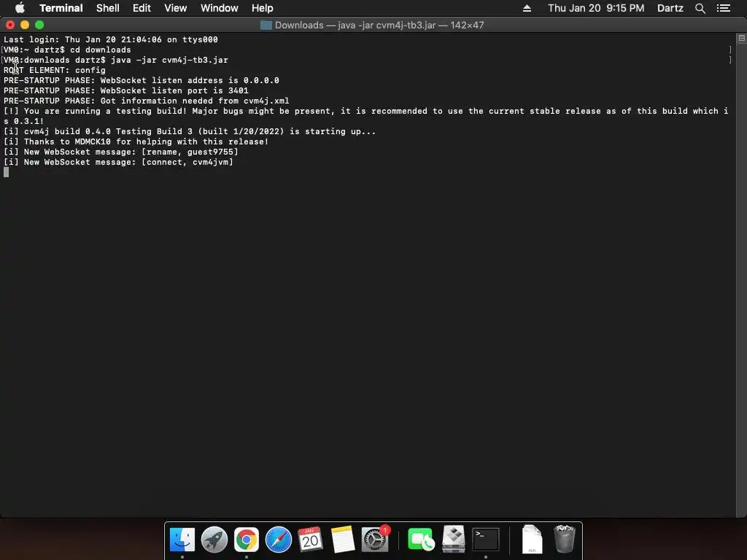
Task: Click the 'ROOT ELEMENT: config' line
Action: click(x=55, y=70)
